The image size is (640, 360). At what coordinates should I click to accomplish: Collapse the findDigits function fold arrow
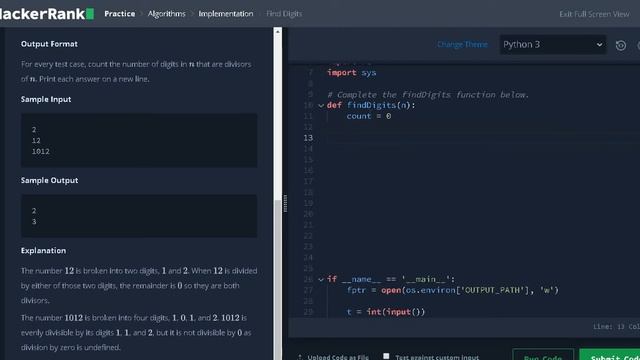(321, 106)
